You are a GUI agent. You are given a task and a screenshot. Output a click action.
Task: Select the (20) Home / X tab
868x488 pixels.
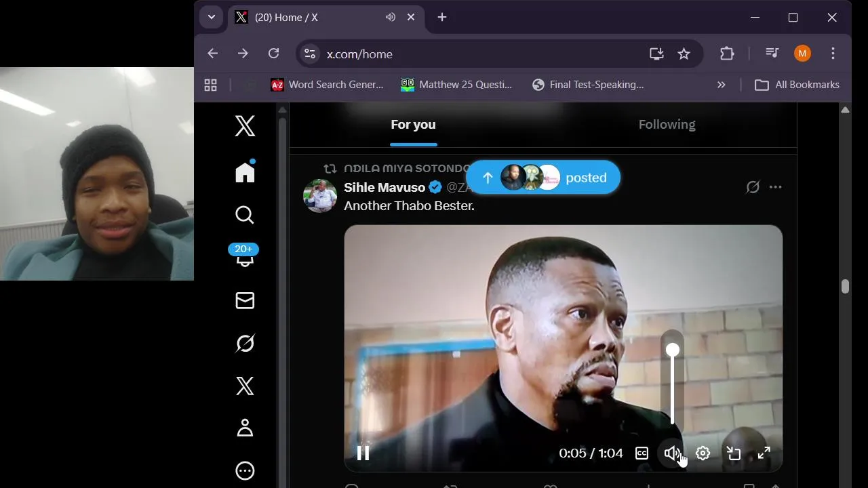click(x=325, y=18)
